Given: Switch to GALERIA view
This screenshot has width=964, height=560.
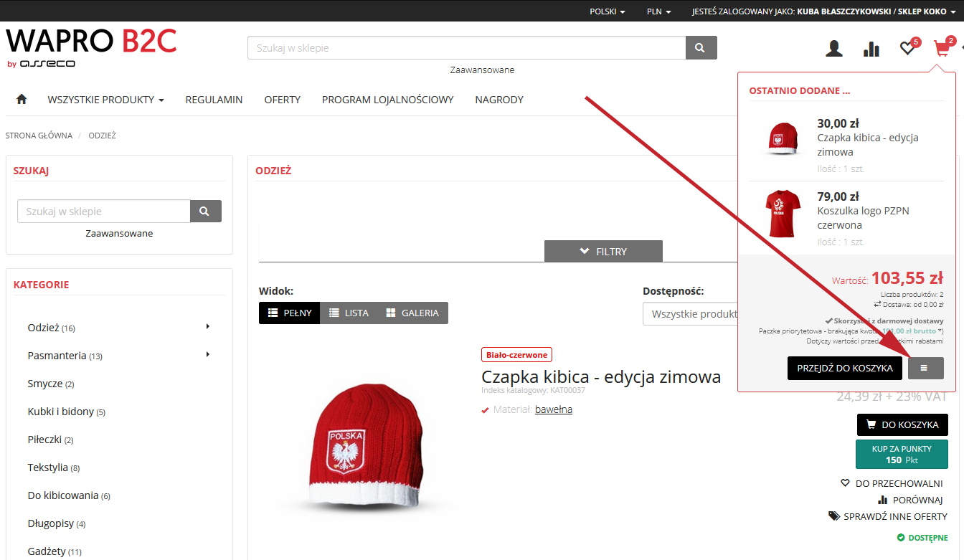Looking at the screenshot, I should point(412,313).
